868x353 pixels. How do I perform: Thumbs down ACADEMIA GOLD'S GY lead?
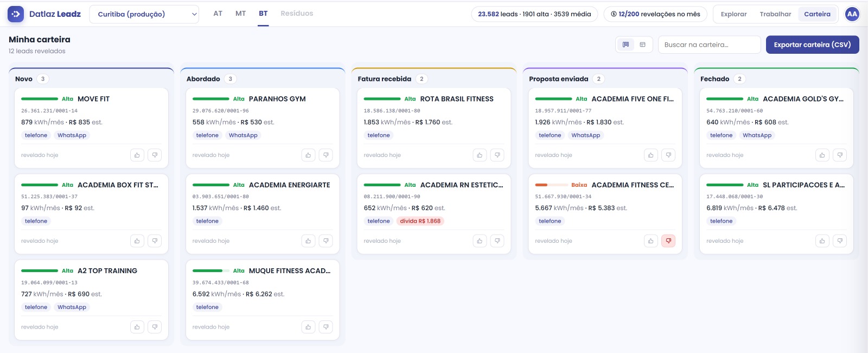click(x=840, y=155)
